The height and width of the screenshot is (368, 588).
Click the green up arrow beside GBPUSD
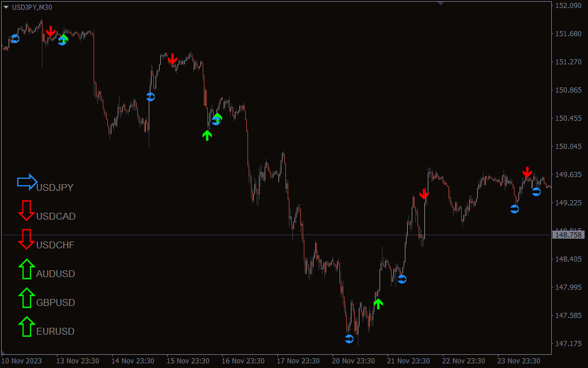click(x=26, y=298)
